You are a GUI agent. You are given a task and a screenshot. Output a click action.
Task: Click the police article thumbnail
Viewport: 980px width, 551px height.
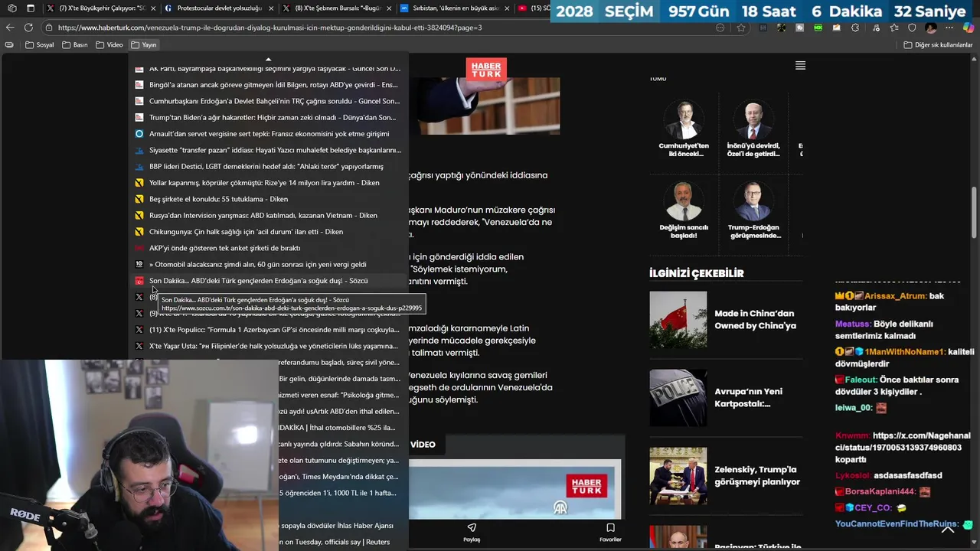point(678,398)
